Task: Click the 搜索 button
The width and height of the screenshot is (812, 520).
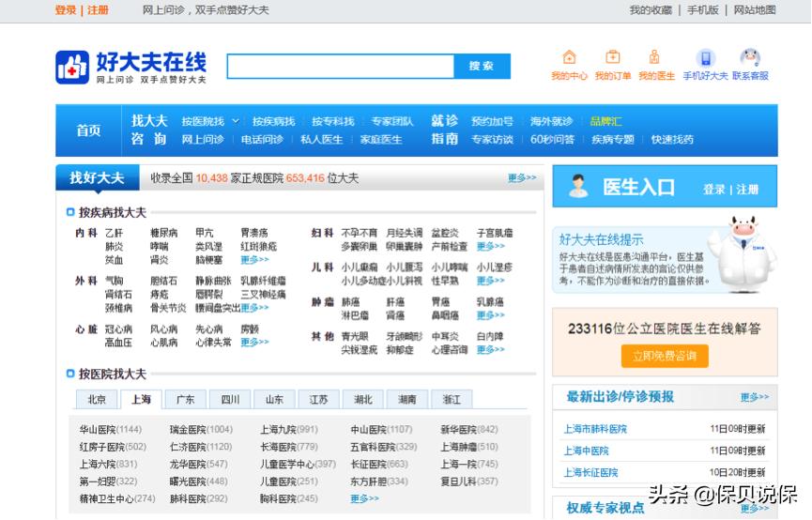Action: 482,67
